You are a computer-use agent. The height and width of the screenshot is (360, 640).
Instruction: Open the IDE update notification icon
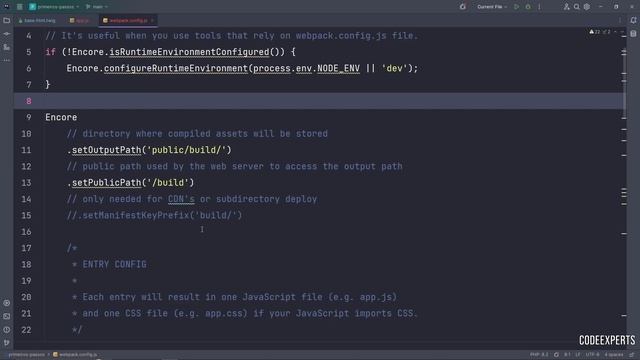click(x=462, y=7)
